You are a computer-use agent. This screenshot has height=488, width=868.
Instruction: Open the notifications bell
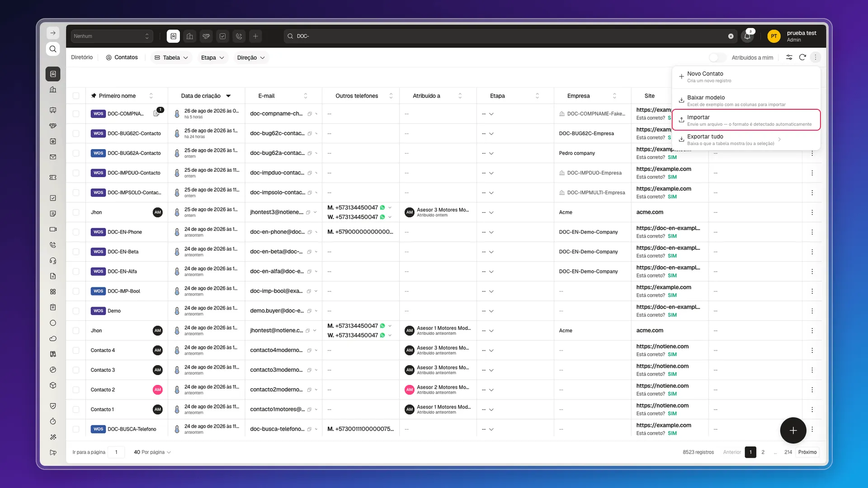[x=747, y=36]
